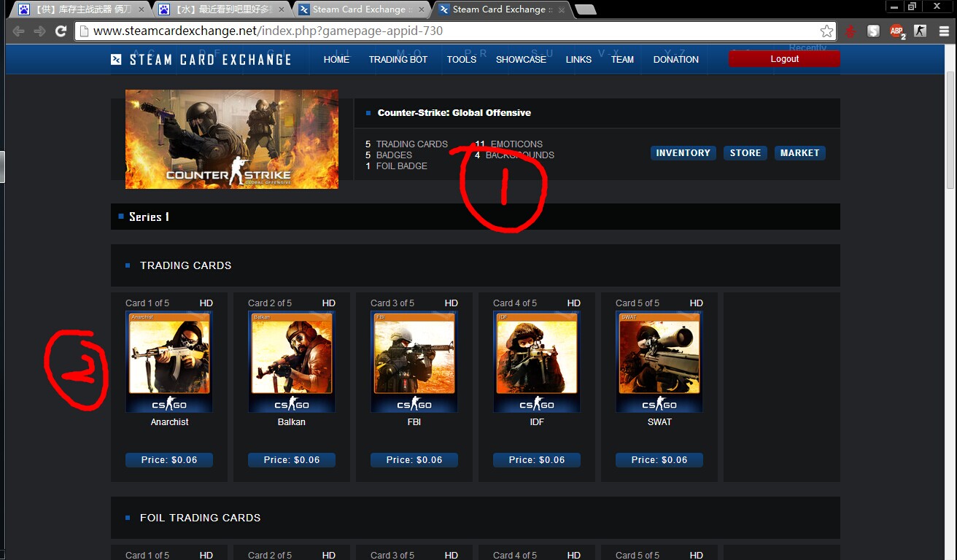957x560 pixels.
Task: Go forward in browser history
Action: 39,31
